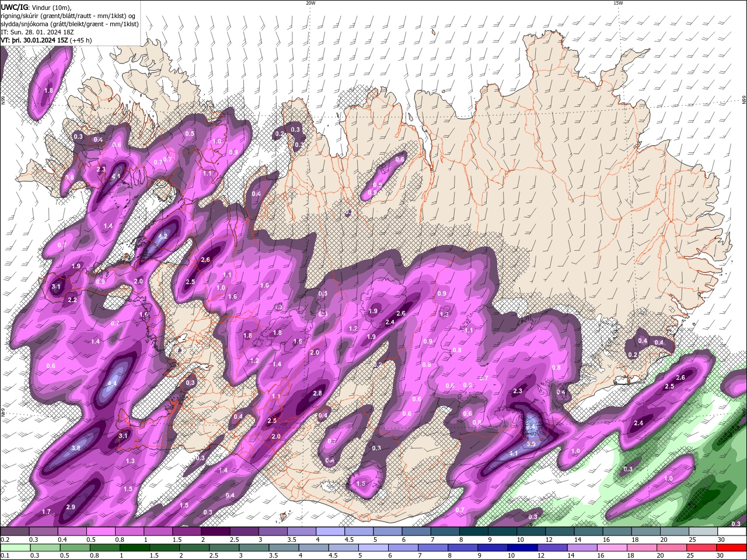747x560 pixels.
Task: Click the 'rigning/skúrir' legend description line
Action: pos(69,16)
